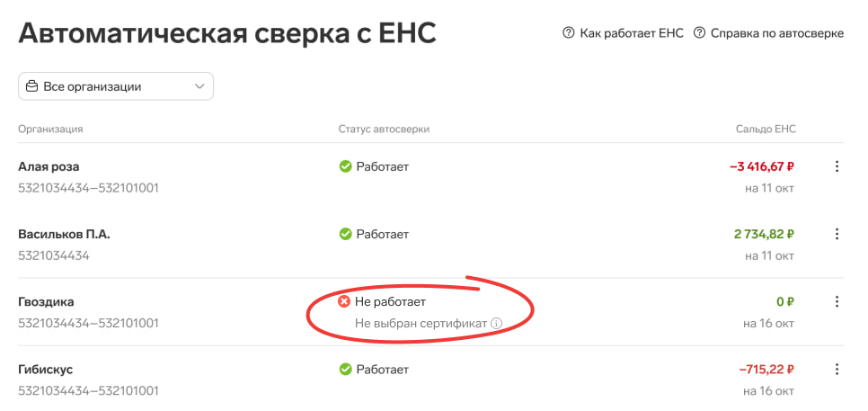
Task: Open three-dot menu for Гвоздика
Action: click(837, 301)
